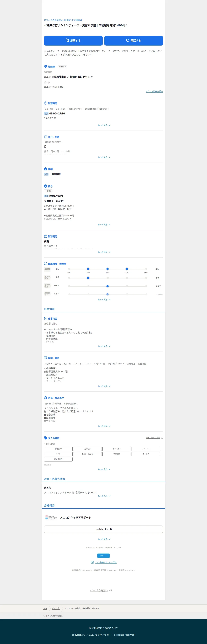Click the 資格取得支援あり tag

pyautogui.click(x=70, y=404)
